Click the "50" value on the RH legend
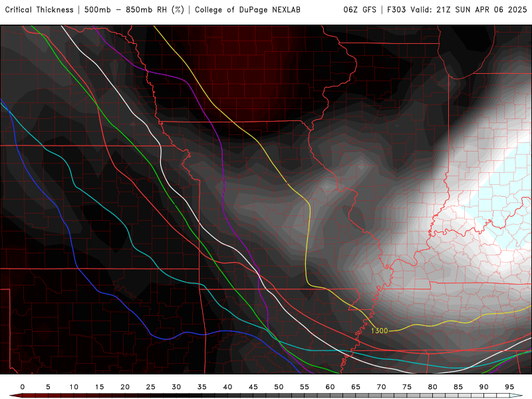The height and width of the screenshot is (399, 532). pyautogui.click(x=279, y=387)
